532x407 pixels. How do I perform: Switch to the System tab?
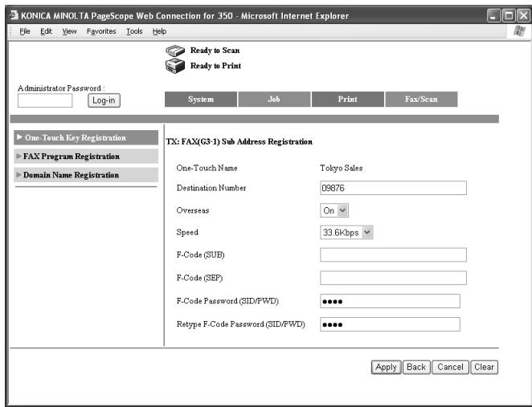[x=201, y=100]
